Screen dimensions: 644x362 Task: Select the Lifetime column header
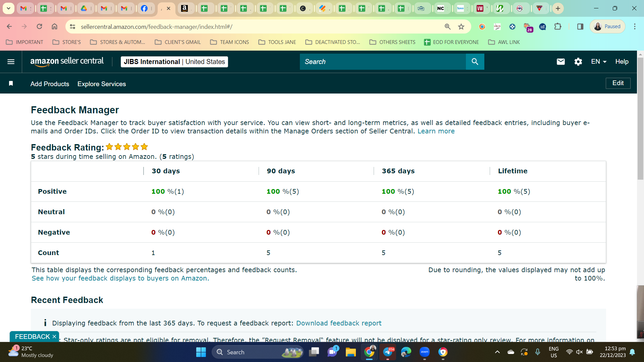click(513, 171)
